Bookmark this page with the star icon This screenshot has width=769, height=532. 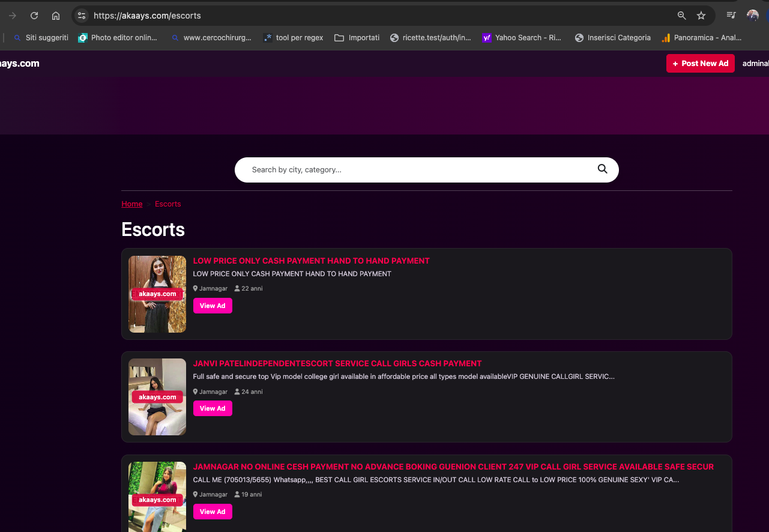point(701,16)
